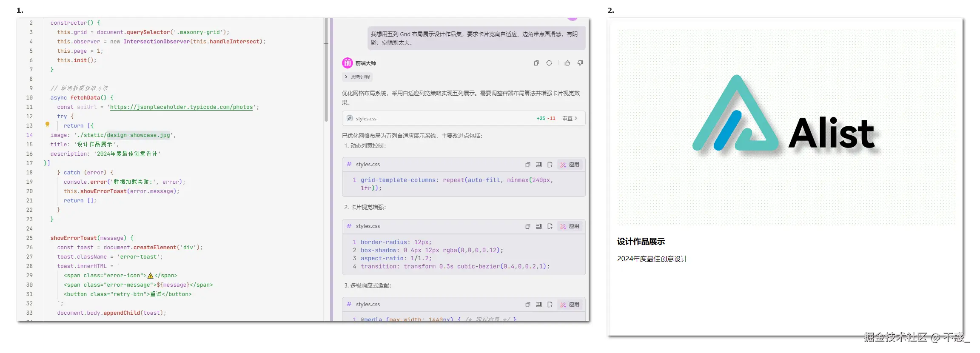Viewport: 980px width, 353px height.
Task: Click the 前端大师 agent name label
Action: point(366,63)
